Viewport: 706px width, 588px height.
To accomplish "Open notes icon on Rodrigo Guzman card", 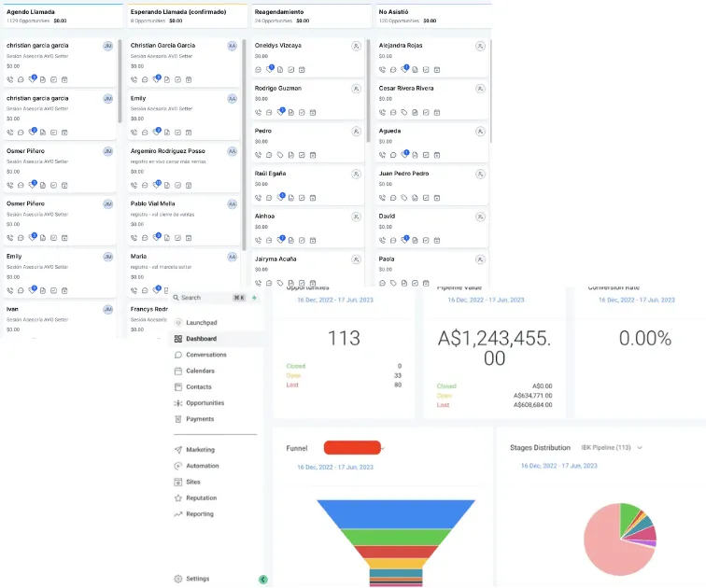I will pos(290,113).
